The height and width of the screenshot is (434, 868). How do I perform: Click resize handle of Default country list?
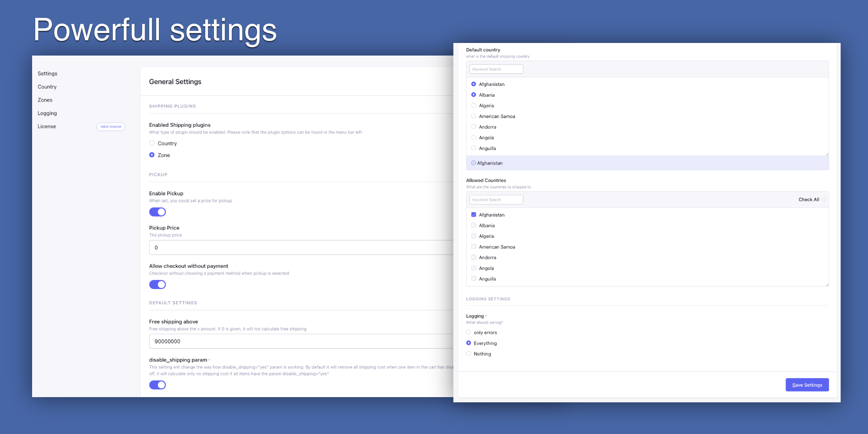click(827, 154)
